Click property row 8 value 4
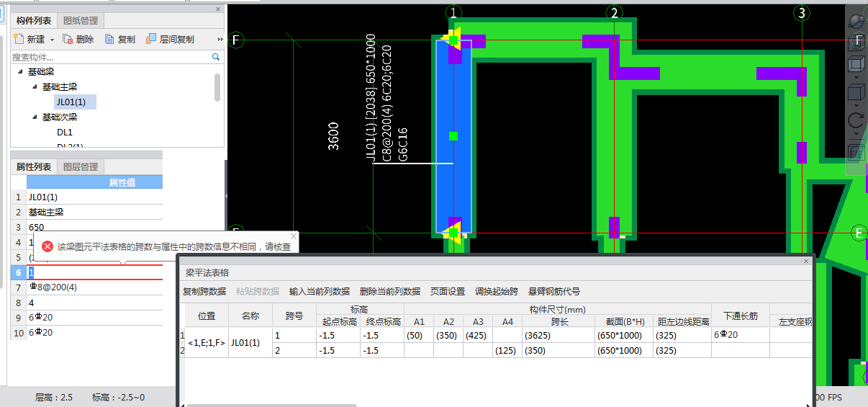This screenshot has height=407, width=868. (94, 303)
